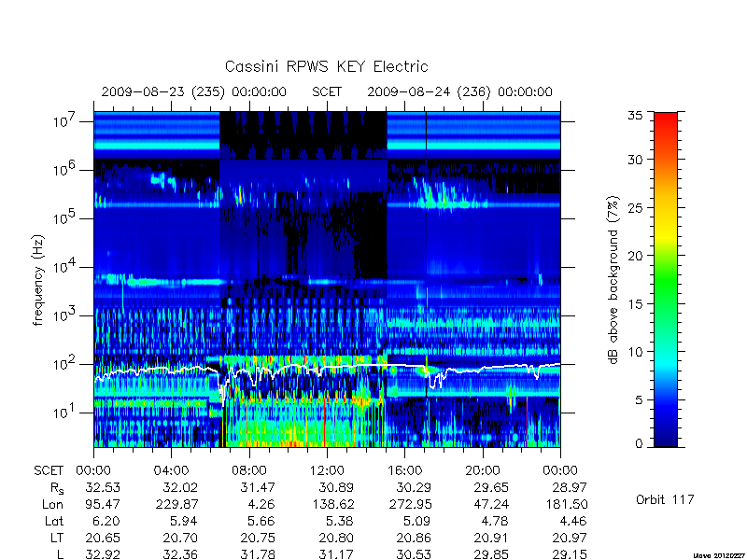Click the Rs value 32.53
The image size is (747, 560).
tap(103, 487)
